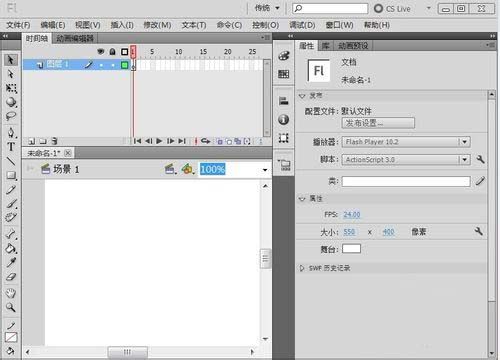Open the Project panel folder icon
The width and height of the screenshot is (500, 360).
click(x=284, y=165)
